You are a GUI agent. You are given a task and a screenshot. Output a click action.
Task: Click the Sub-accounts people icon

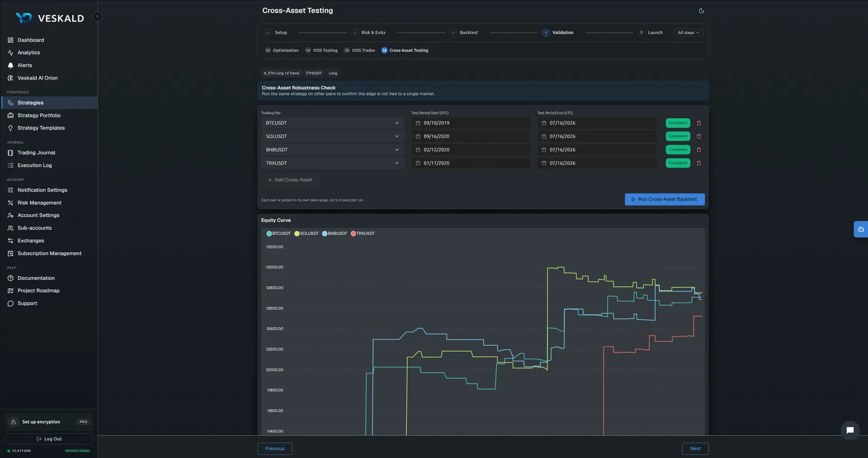coord(10,228)
